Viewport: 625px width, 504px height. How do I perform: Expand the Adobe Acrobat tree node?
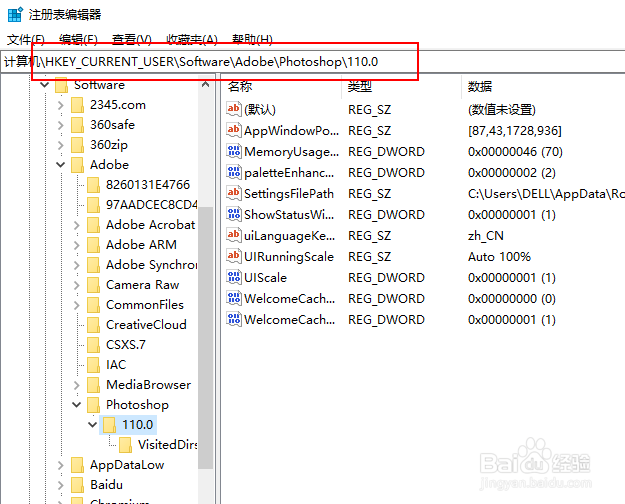[x=77, y=225]
